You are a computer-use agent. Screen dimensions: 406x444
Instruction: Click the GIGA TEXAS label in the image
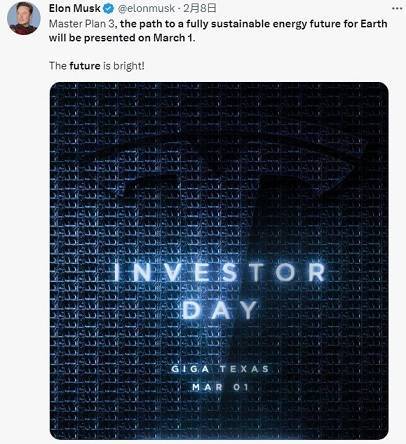[220, 369]
